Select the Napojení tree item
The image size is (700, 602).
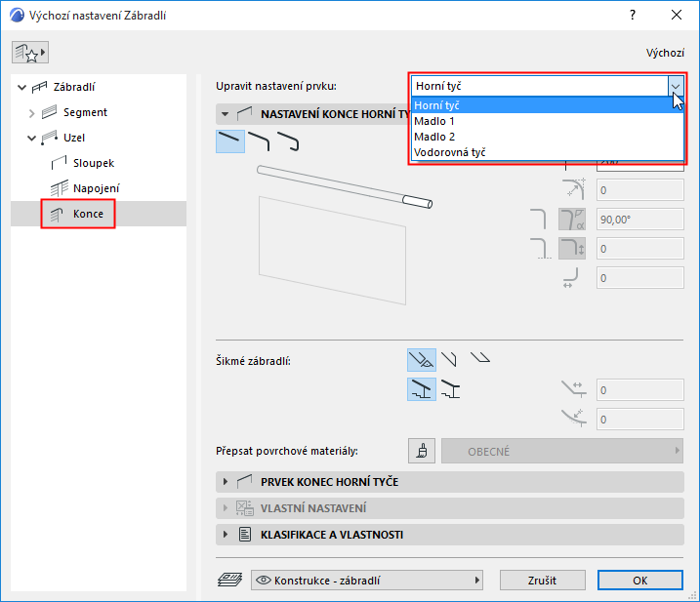(99, 188)
